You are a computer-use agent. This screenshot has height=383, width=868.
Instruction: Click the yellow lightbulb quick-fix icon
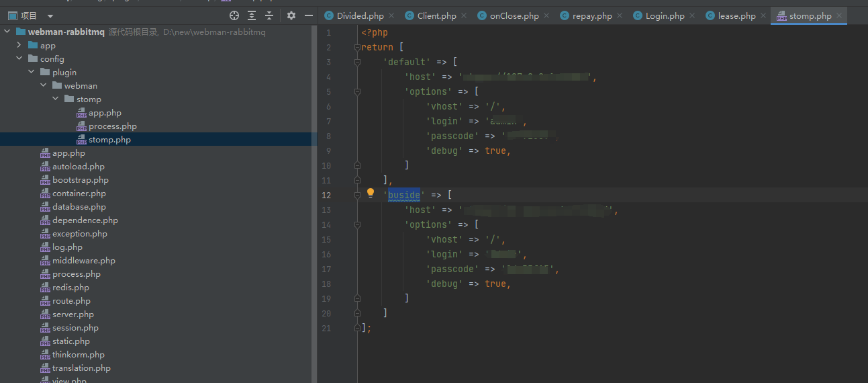tap(370, 194)
